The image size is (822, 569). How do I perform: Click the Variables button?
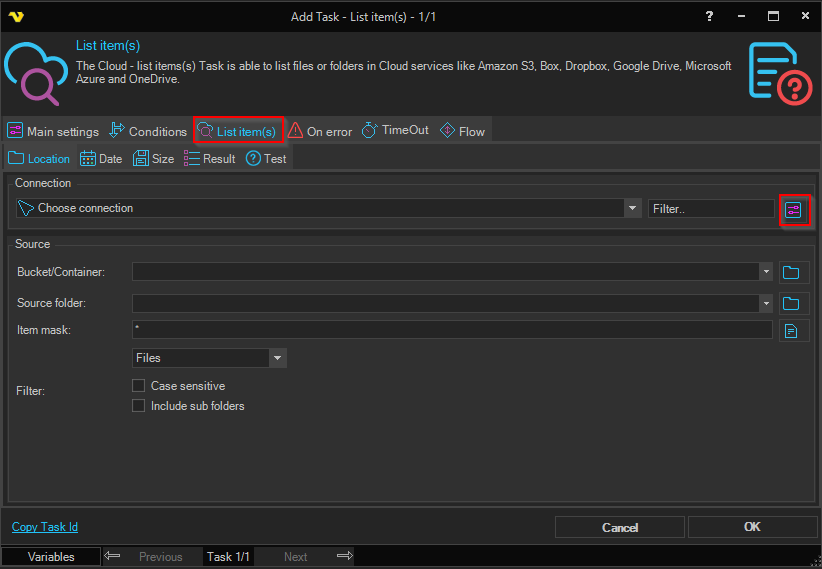tap(51, 557)
